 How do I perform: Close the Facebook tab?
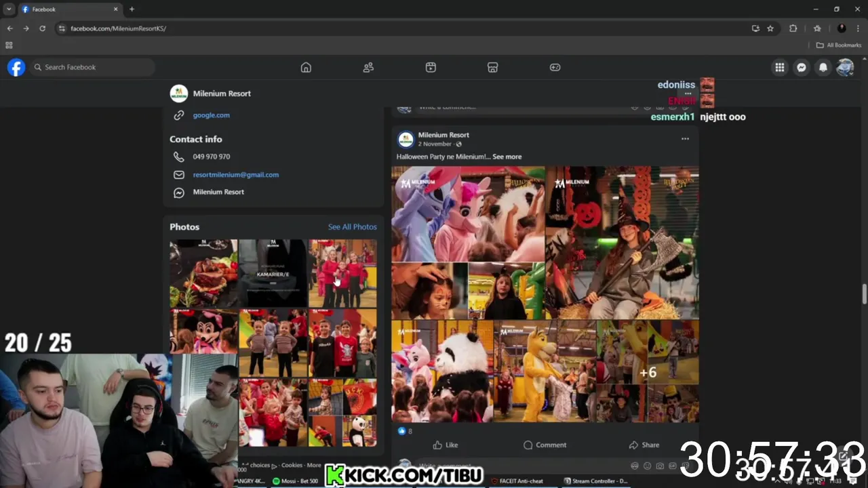point(115,9)
